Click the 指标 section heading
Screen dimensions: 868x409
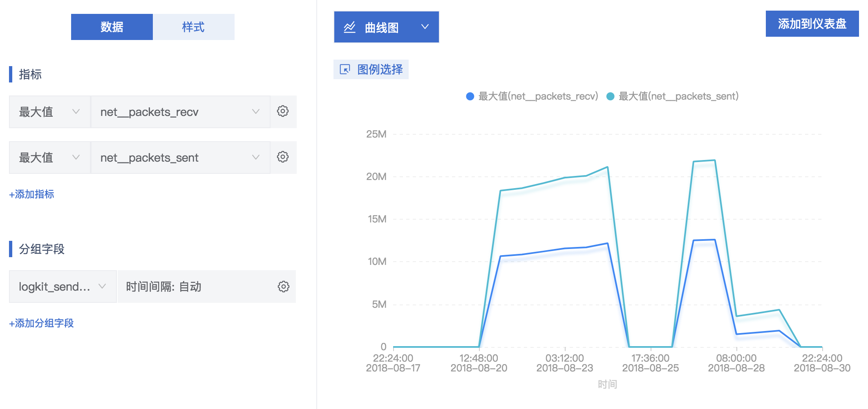pos(30,74)
